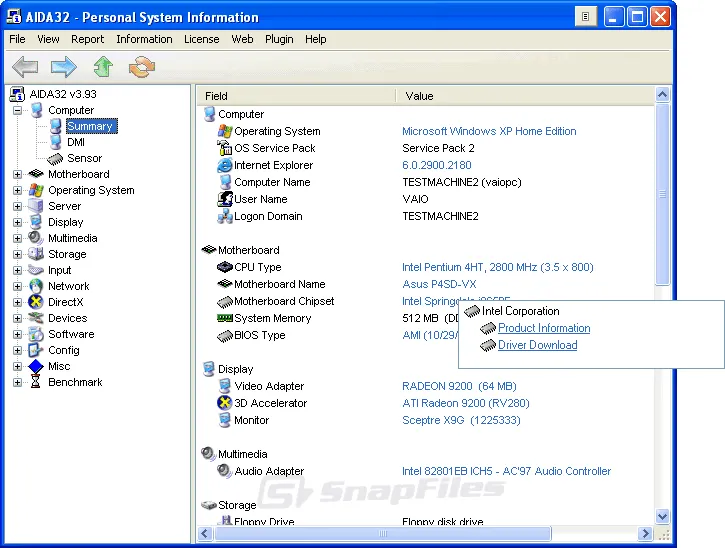Select the Summary tree item
This screenshot has height=548, width=725.
[91, 126]
